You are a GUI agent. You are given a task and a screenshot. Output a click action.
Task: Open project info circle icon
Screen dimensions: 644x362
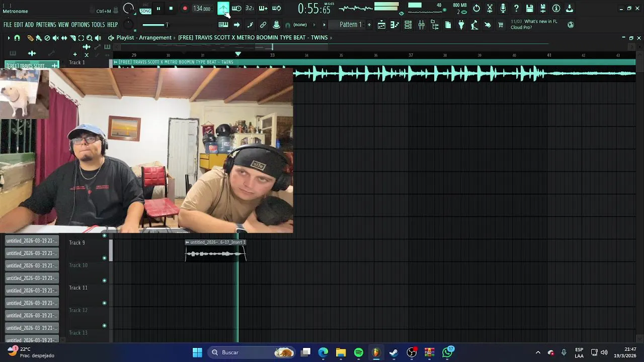point(556,8)
